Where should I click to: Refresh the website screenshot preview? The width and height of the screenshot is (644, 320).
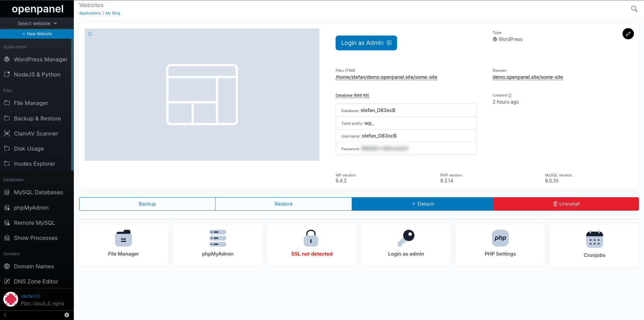pos(90,34)
